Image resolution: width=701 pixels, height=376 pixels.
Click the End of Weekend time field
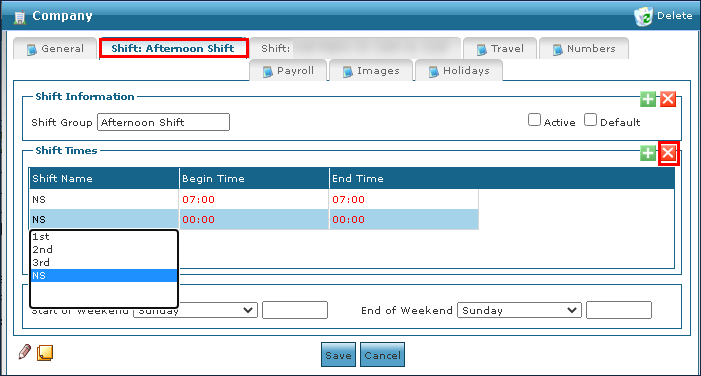pyautogui.click(x=619, y=310)
